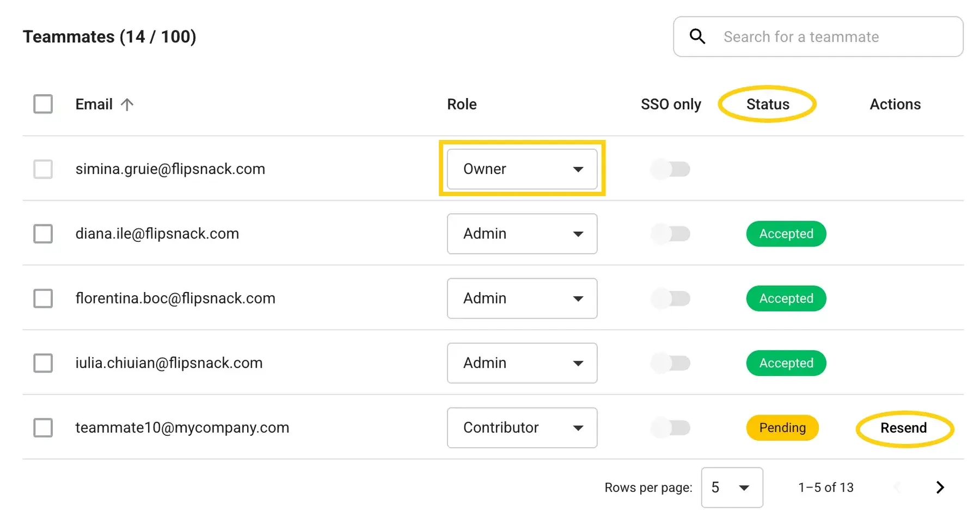Click the Teammates (14 / 100) heading
The width and height of the screenshot is (980, 529).
109,37
